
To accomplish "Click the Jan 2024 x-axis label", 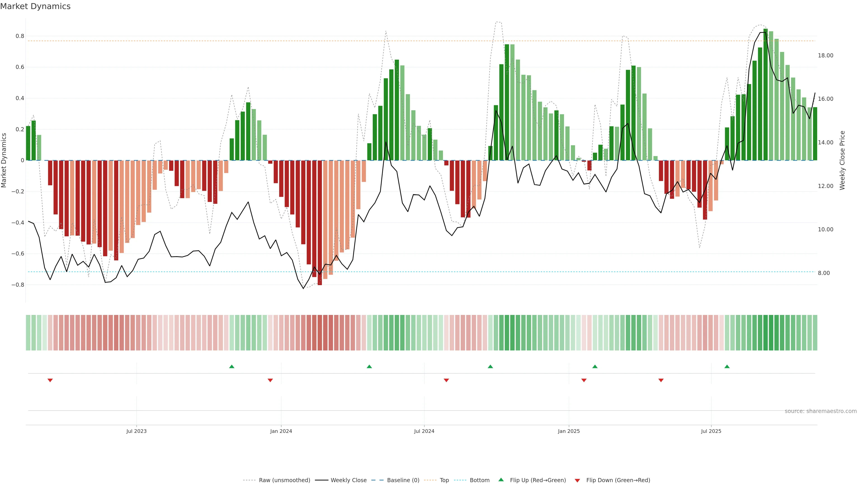I will 281,431.
